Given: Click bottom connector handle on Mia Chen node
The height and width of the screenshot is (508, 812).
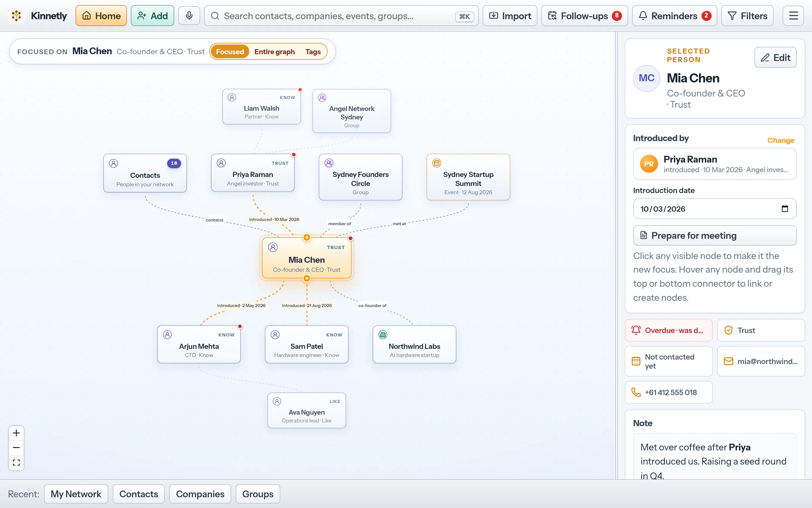Looking at the screenshot, I should click(307, 278).
